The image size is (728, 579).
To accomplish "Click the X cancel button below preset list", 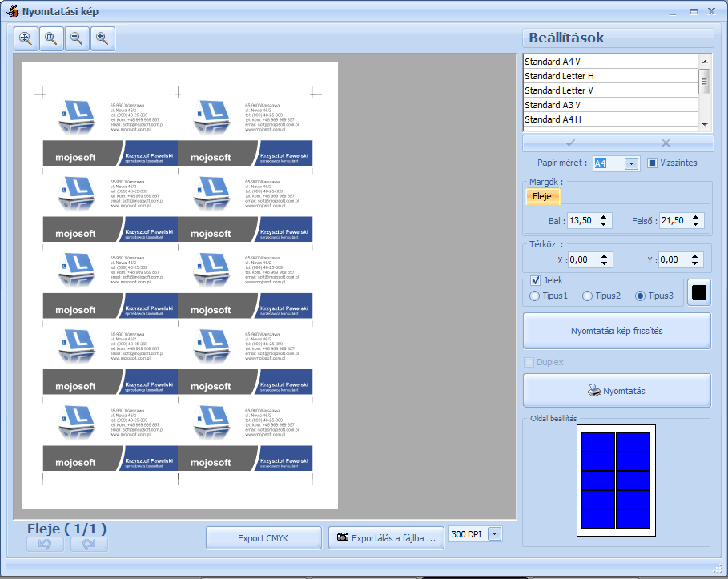I will pos(666,143).
